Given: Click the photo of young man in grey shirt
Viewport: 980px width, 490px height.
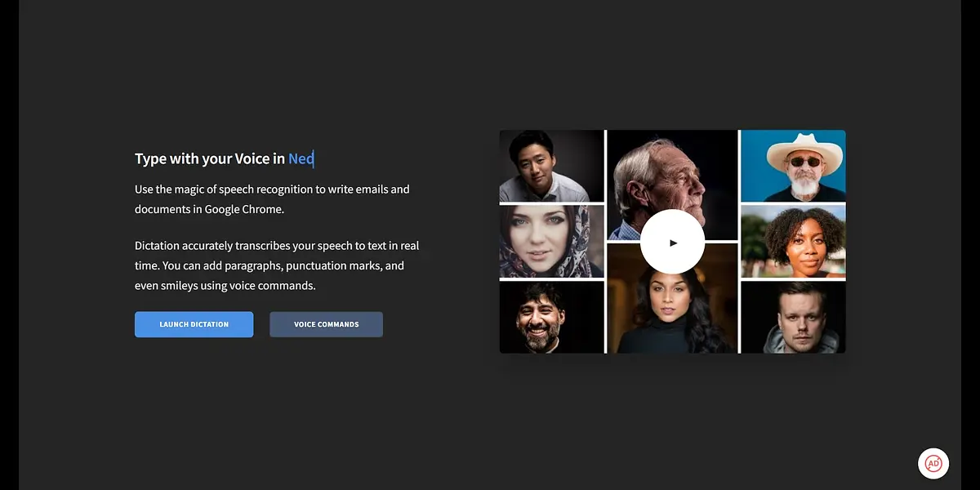Looking at the screenshot, I should (x=551, y=166).
